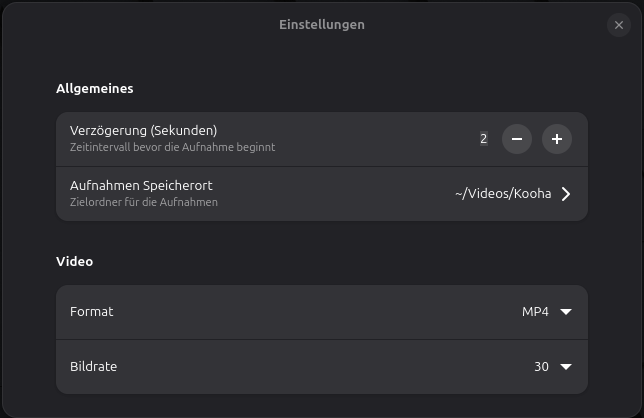Increase the delay with the plus button

tap(557, 139)
